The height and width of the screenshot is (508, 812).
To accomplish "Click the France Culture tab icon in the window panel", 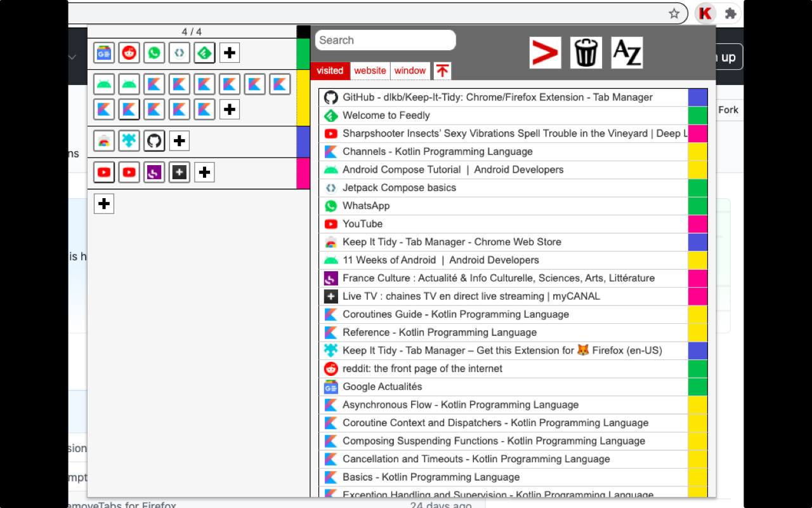I will click(x=154, y=172).
